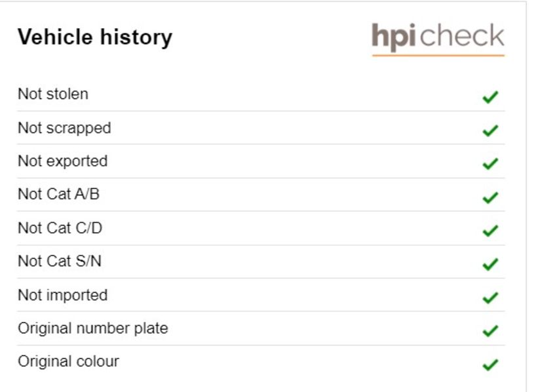Click the Not stolen label
The width and height of the screenshot is (557, 392).
click(53, 94)
